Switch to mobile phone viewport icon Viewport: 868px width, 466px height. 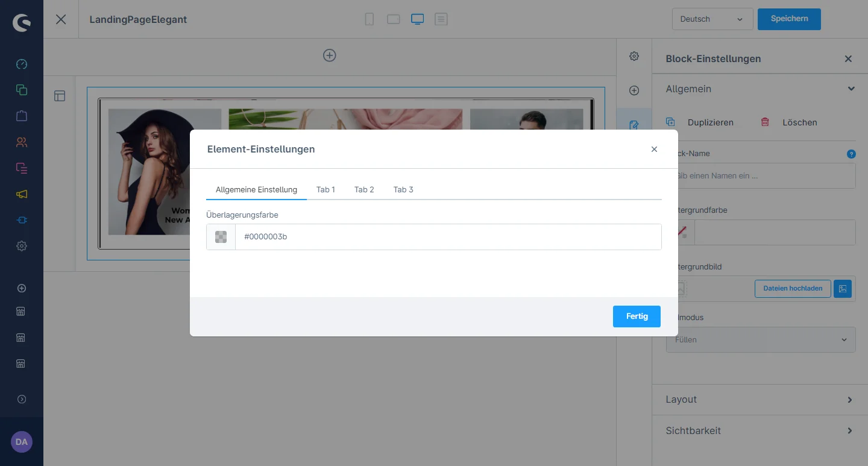tap(370, 19)
